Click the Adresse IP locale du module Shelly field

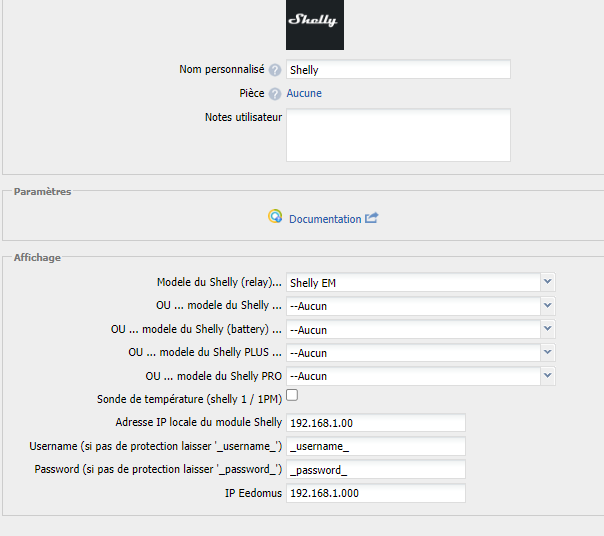pos(376,423)
